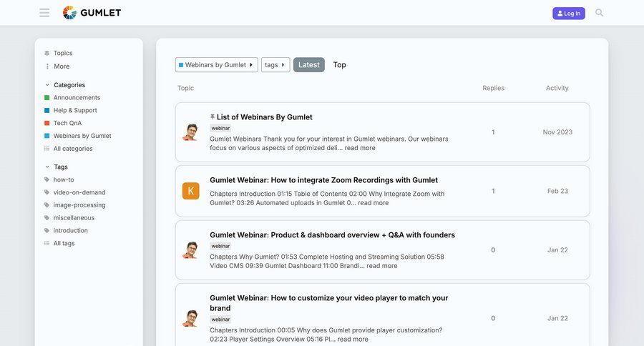
Task: Open the miscellaneous tag
Action: [x=74, y=217]
